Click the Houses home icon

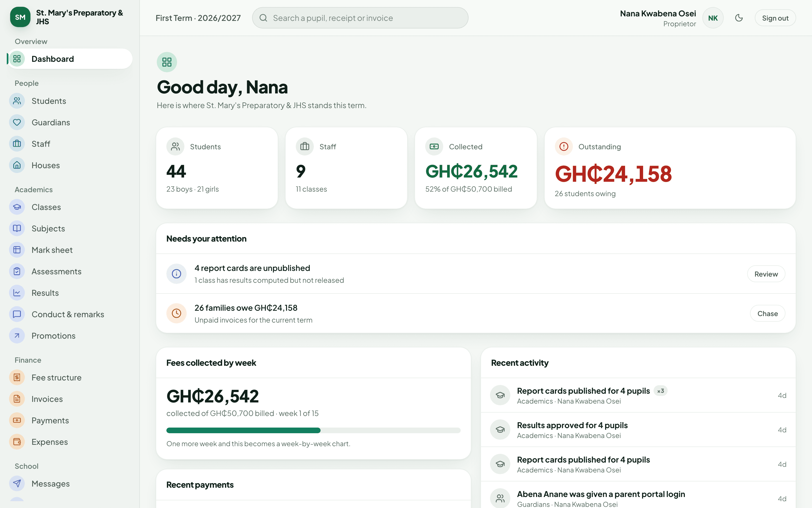click(17, 165)
